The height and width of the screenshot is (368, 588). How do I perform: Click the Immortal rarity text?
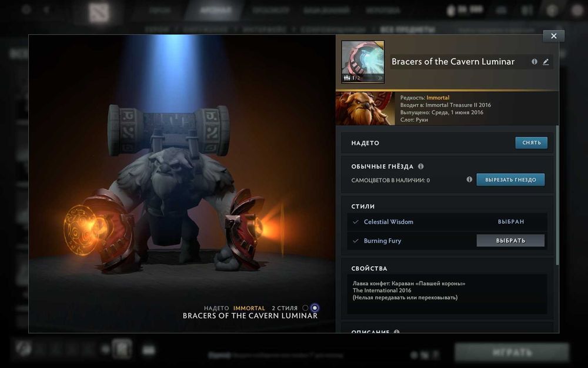click(437, 98)
